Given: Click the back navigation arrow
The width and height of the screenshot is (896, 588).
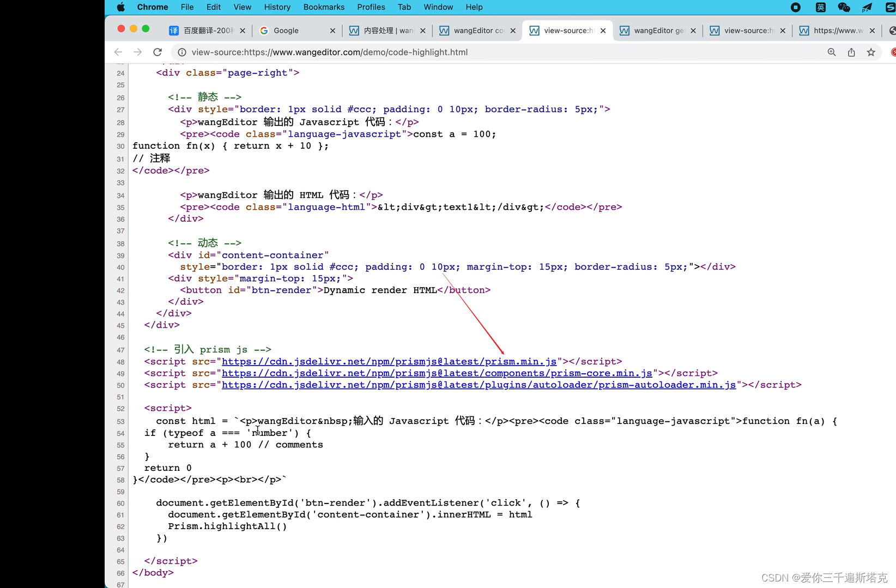Looking at the screenshot, I should tap(118, 52).
